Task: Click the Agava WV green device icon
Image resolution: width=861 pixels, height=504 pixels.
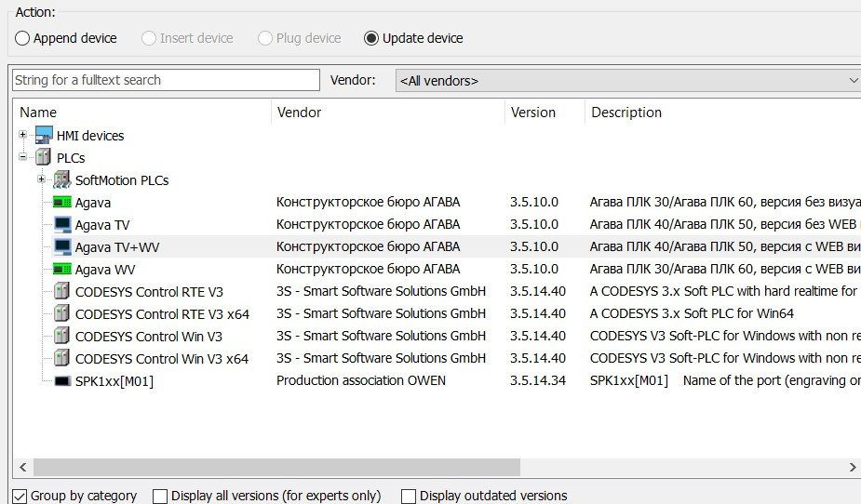Action: (62, 270)
